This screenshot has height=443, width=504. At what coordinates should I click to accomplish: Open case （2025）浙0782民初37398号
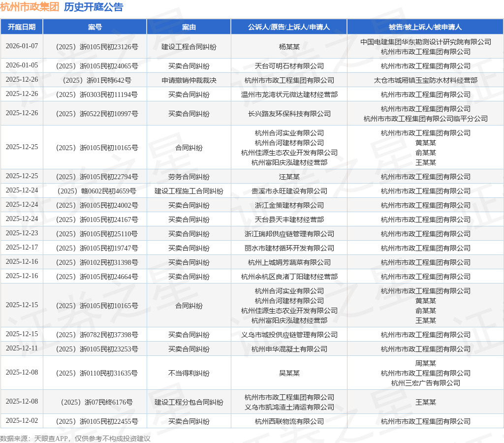94,335
